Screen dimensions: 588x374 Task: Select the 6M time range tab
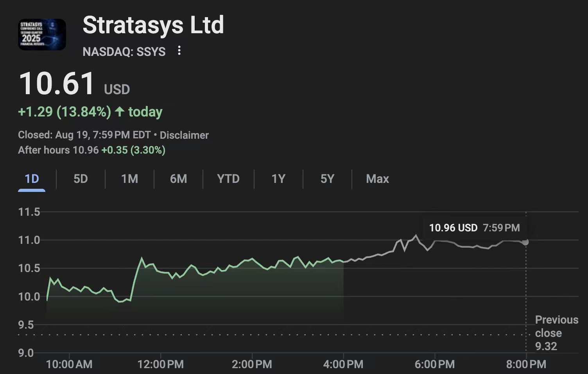click(x=178, y=179)
